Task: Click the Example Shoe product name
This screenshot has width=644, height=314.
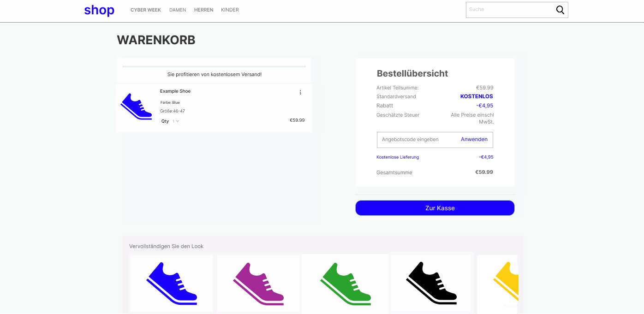Action: click(x=175, y=91)
